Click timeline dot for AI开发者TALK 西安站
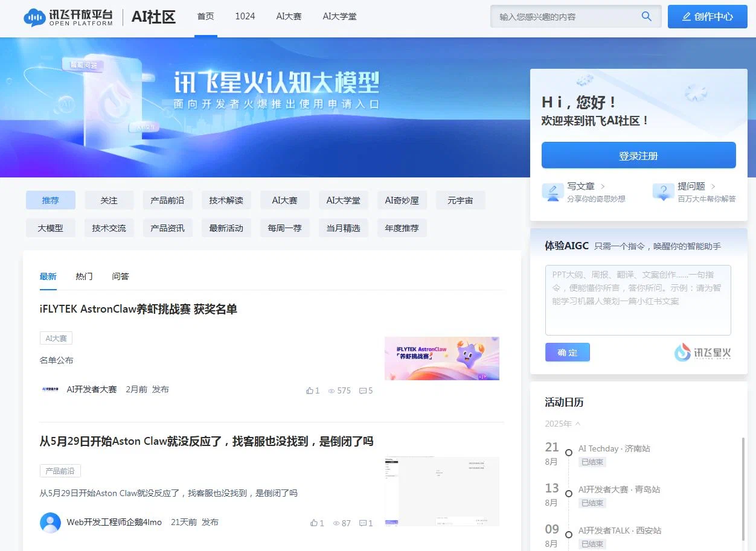 [x=568, y=535]
